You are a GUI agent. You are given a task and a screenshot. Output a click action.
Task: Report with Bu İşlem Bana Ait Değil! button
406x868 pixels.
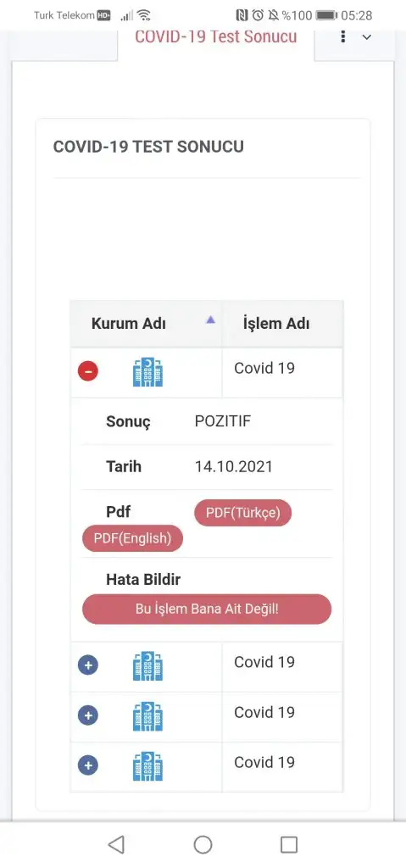click(x=207, y=609)
